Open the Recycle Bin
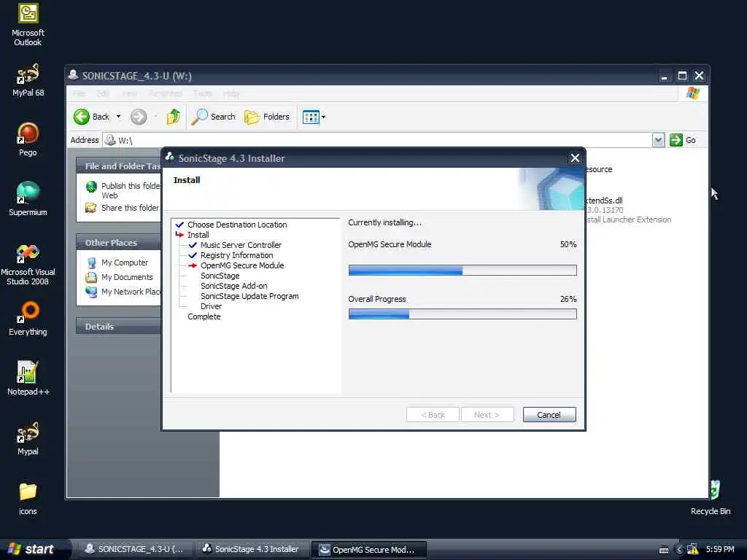 [711, 498]
